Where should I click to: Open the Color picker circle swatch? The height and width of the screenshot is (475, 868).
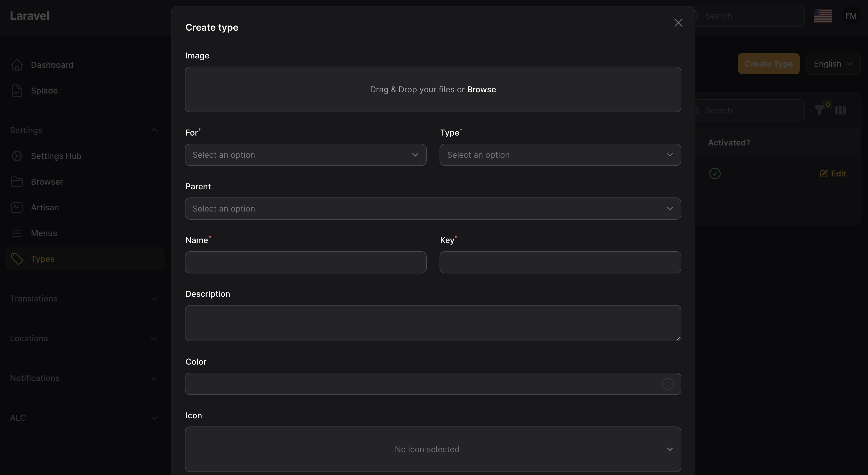click(x=668, y=384)
